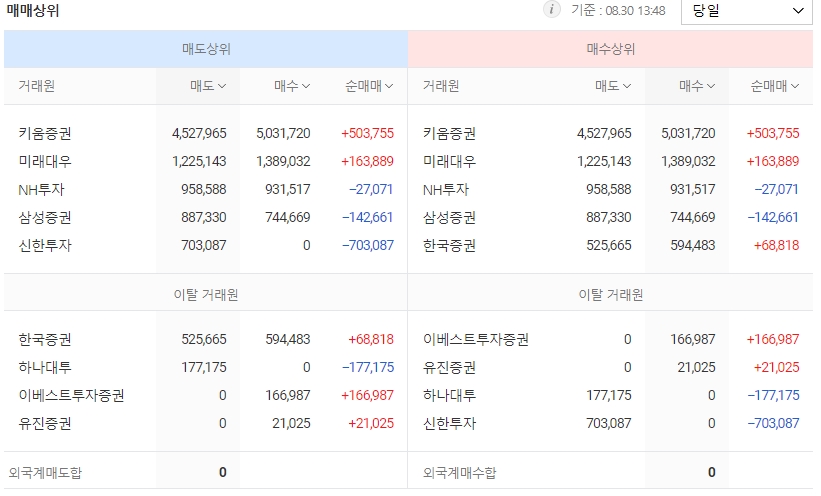Viewport: 821px width, 496px height.
Task: Select 한국증권 in 매도상위 이탈 list
Action: [45, 339]
